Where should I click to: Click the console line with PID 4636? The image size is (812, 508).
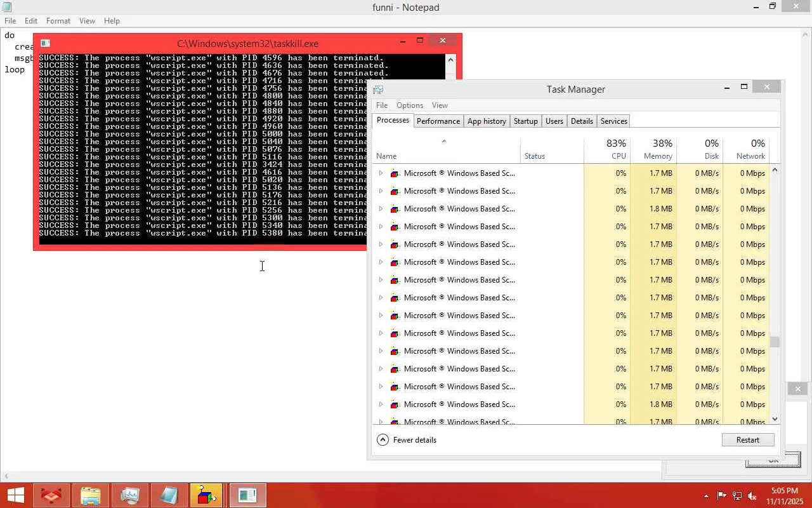click(x=214, y=65)
